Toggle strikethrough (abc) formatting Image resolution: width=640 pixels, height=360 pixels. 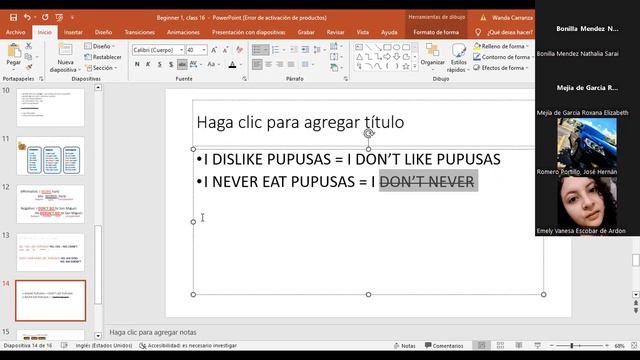[x=182, y=64]
